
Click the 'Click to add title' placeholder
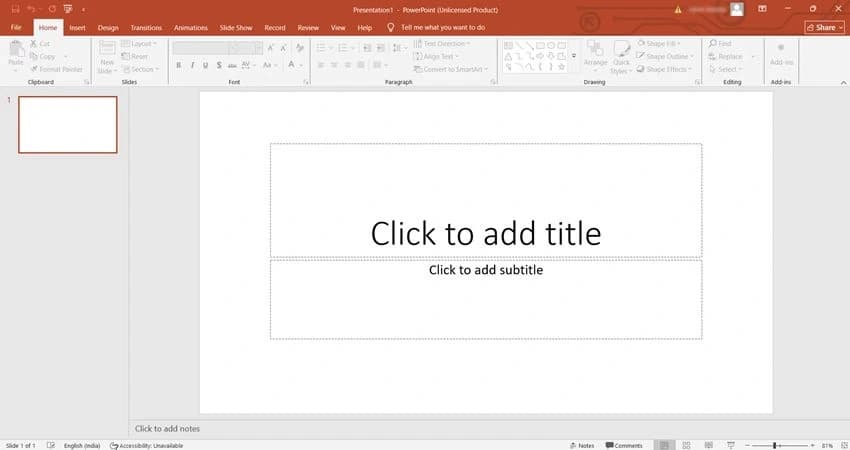click(486, 200)
